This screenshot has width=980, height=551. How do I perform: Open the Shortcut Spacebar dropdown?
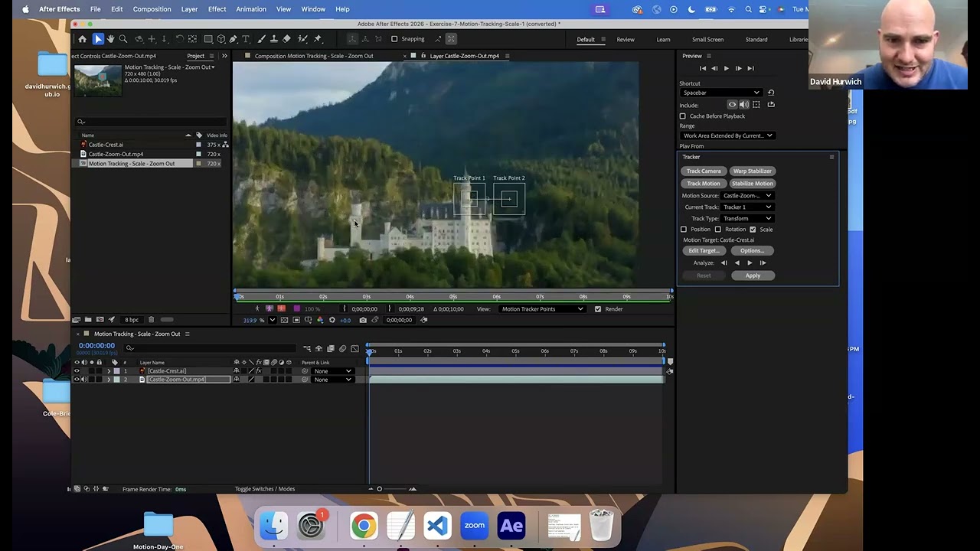point(720,93)
